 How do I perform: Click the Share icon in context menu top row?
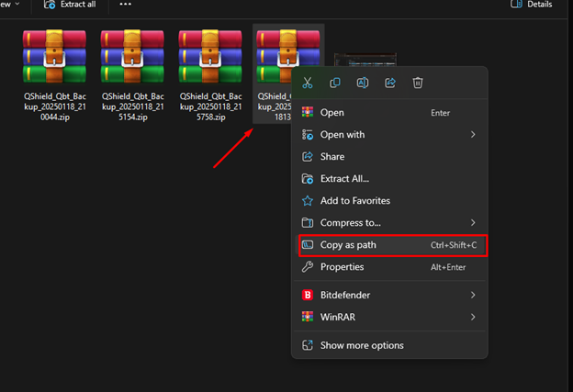click(390, 83)
